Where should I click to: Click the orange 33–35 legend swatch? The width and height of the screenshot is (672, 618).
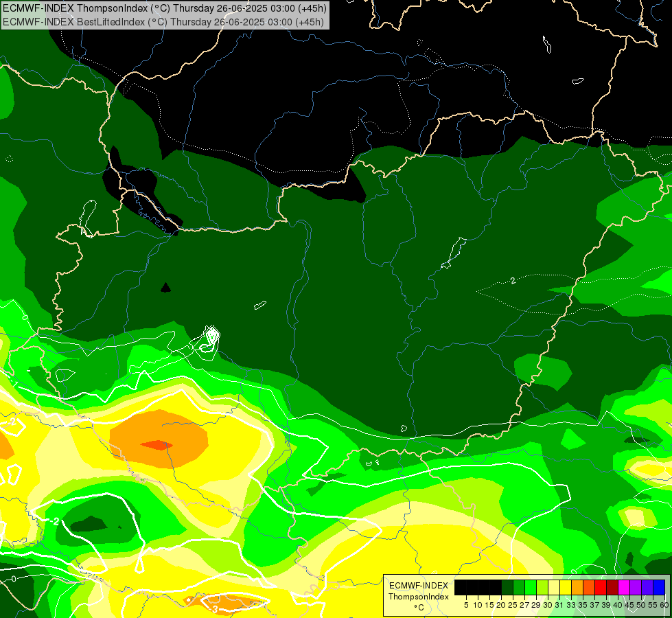pos(577,587)
